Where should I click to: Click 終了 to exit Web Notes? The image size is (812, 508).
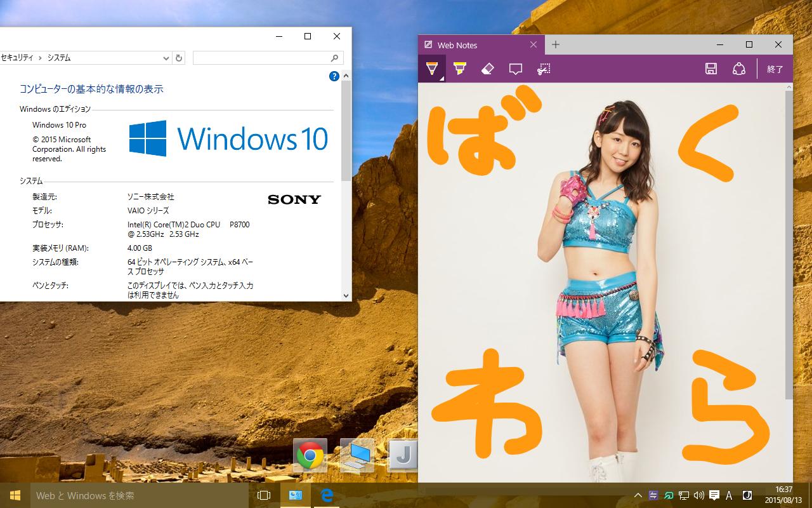(x=775, y=69)
